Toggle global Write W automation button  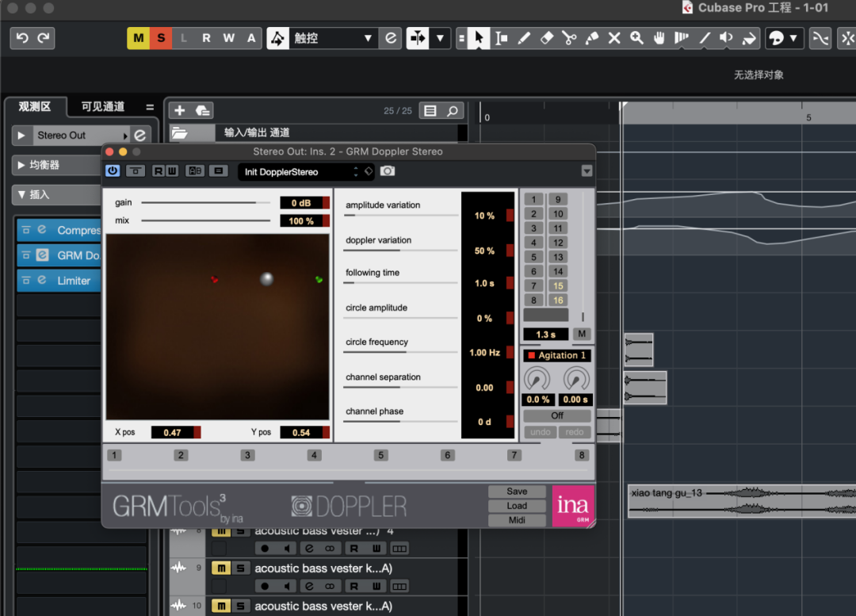coord(229,38)
